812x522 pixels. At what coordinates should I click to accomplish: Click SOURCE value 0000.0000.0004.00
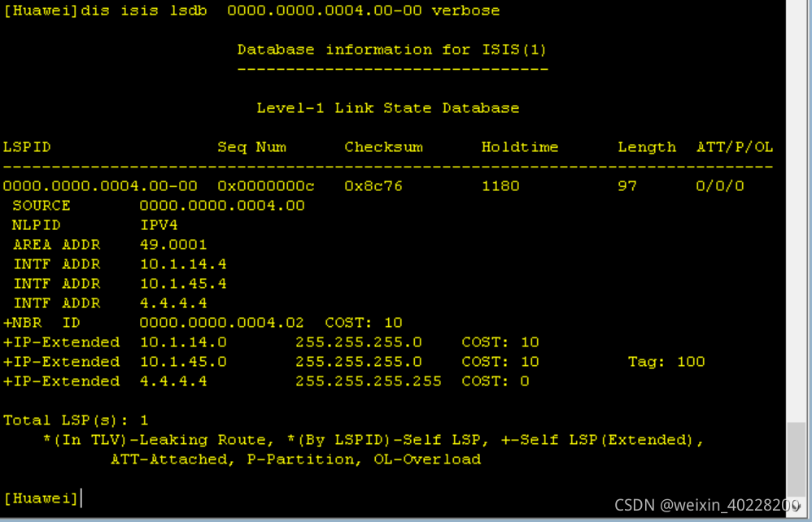222,206
